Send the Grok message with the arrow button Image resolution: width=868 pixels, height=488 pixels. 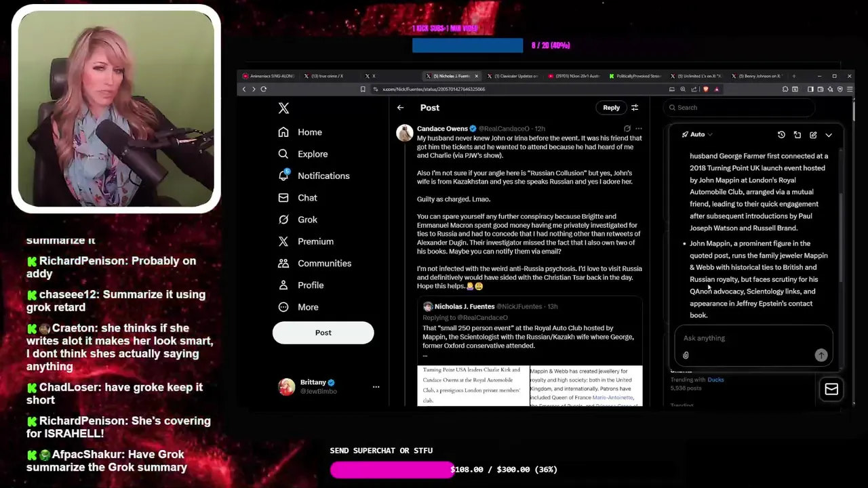point(821,355)
